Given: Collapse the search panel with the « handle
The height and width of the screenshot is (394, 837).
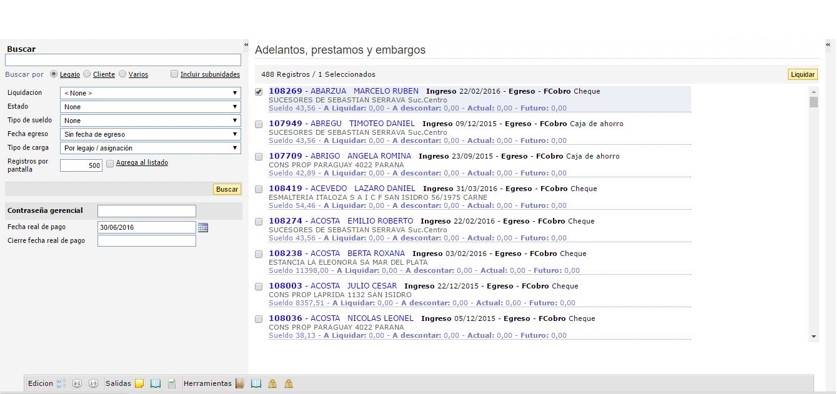Looking at the screenshot, I should [246, 44].
